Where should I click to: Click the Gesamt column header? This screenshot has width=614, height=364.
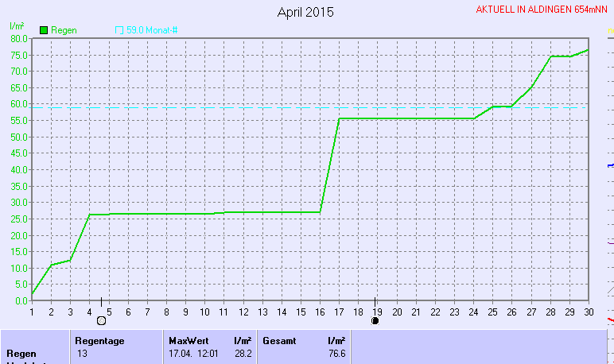coord(279,340)
